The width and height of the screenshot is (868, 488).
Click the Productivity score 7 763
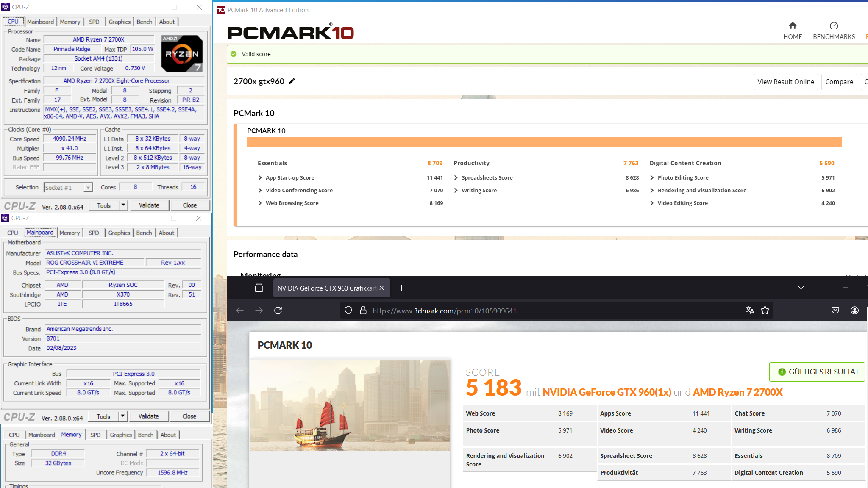631,163
